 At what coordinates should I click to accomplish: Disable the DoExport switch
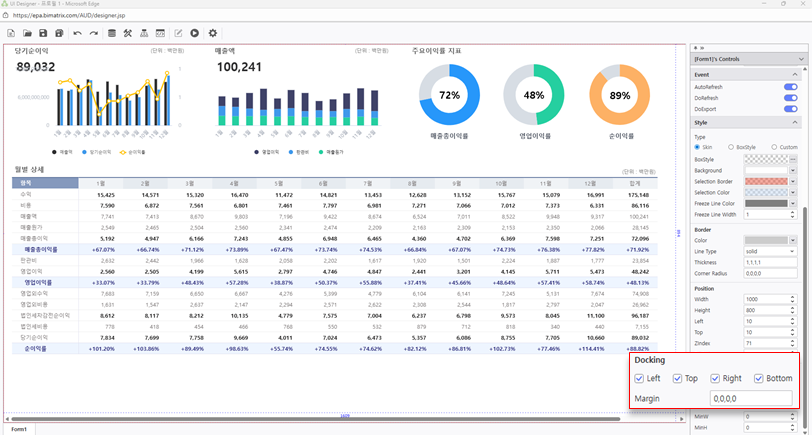[790, 109]
